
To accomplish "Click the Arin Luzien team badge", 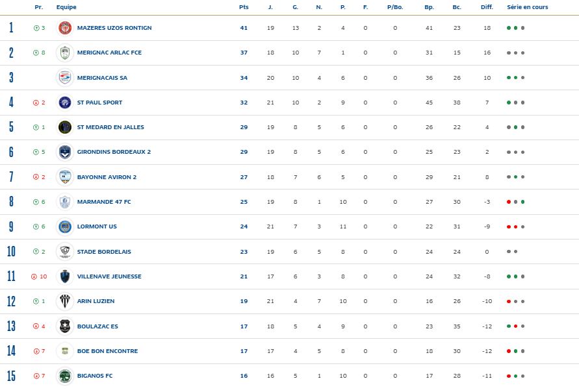I will 64,301.
